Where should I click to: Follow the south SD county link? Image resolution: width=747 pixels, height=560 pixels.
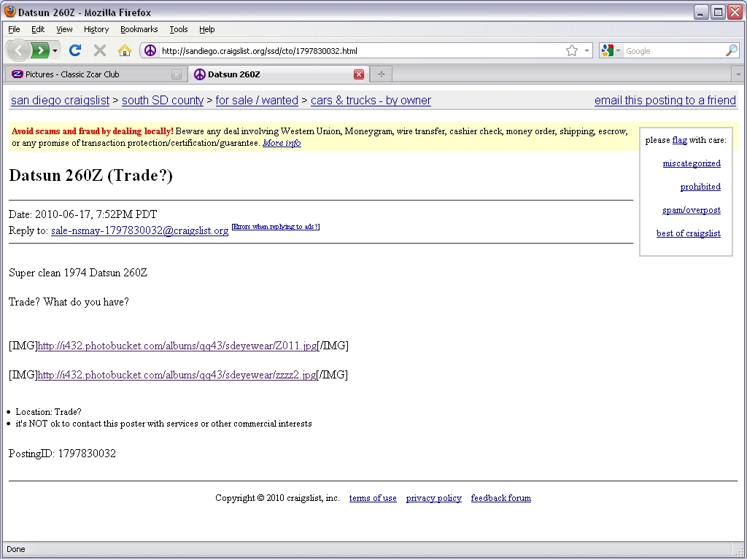pyautogui.click(x=163, y=101)
